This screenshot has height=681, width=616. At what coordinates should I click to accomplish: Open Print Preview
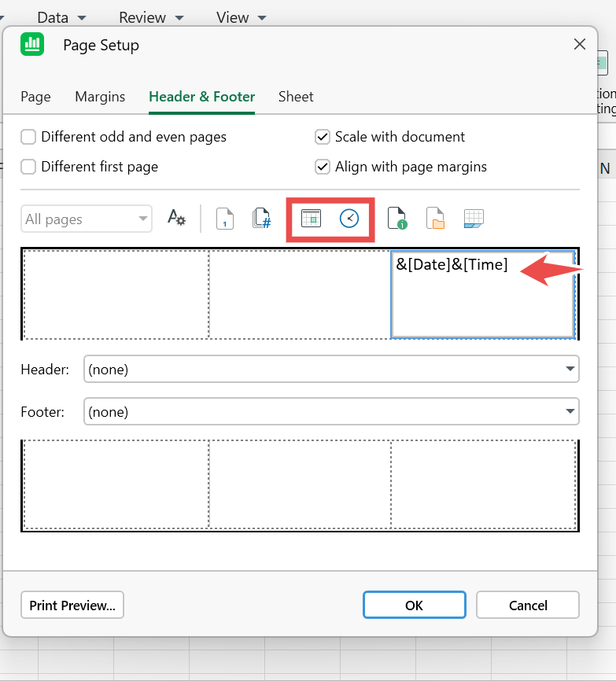click(72, 605)
